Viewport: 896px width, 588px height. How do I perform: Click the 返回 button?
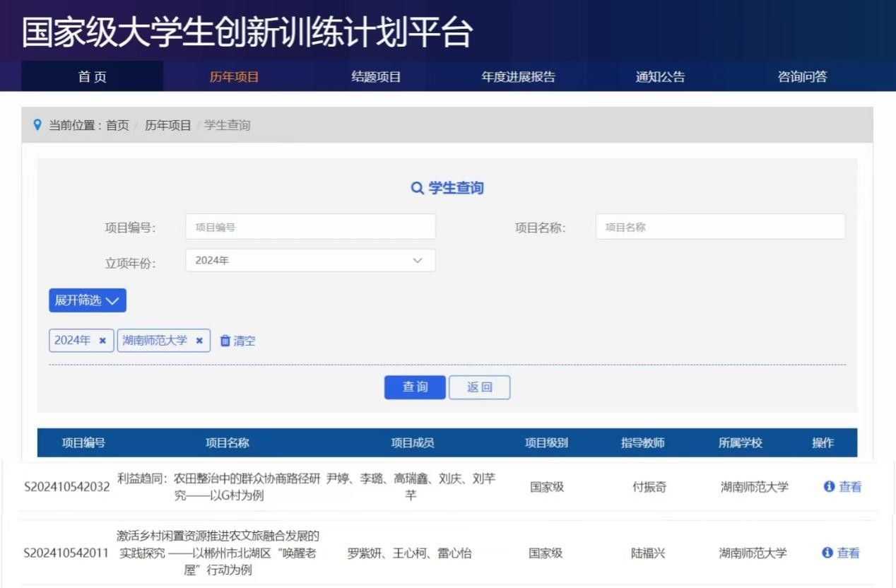(479, 387)
